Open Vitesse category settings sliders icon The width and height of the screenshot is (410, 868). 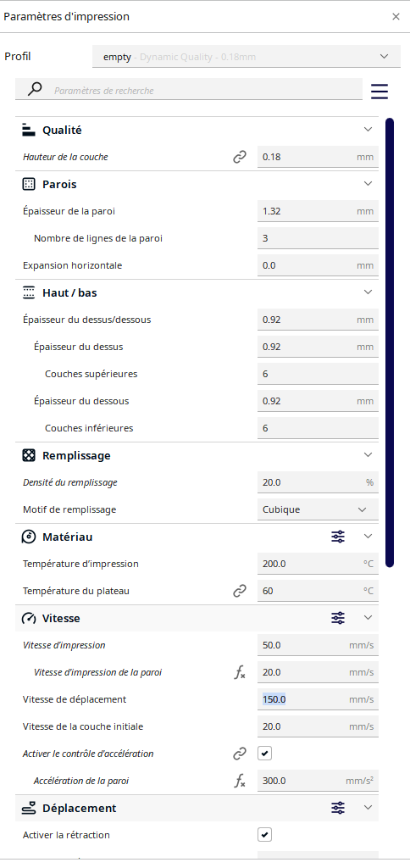coord(338,618)
